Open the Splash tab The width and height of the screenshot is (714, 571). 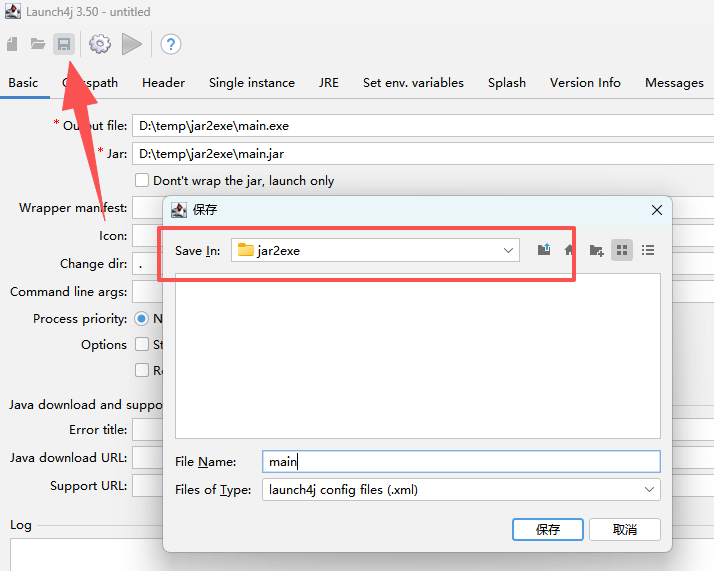507,83
